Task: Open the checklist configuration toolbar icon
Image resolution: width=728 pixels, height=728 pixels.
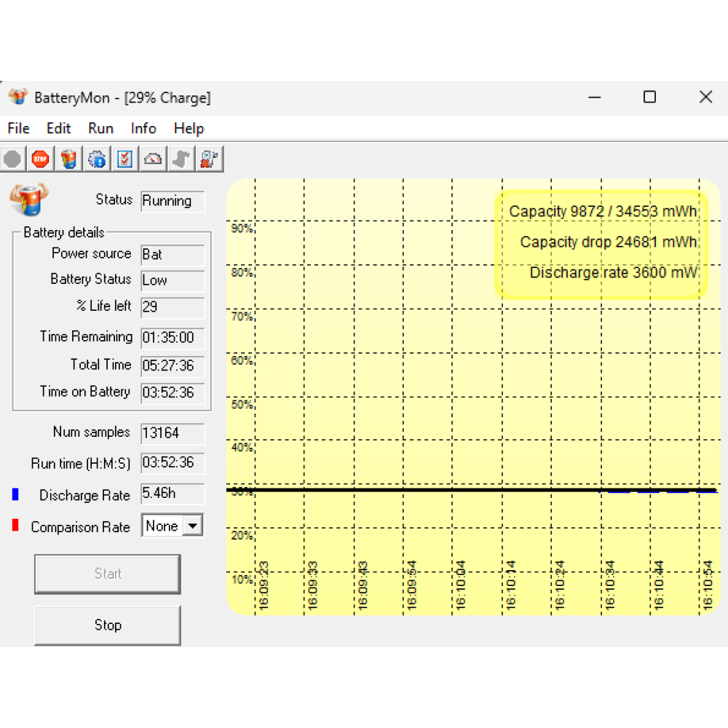Action: tap(124, 159)
